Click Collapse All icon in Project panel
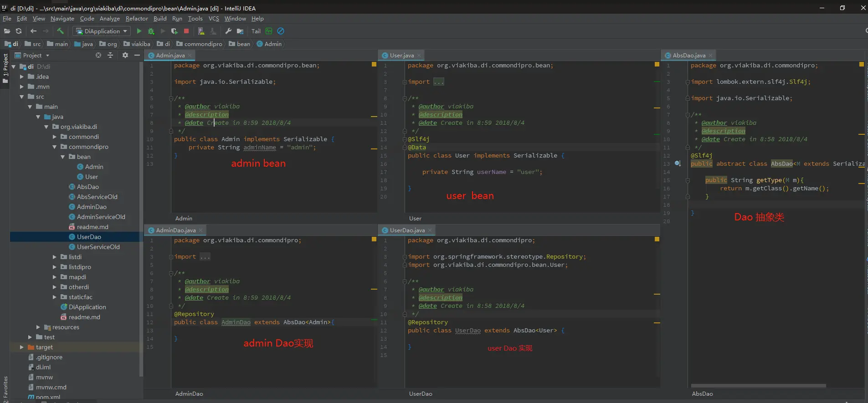868x403 pixels. [x=110, y=55]
